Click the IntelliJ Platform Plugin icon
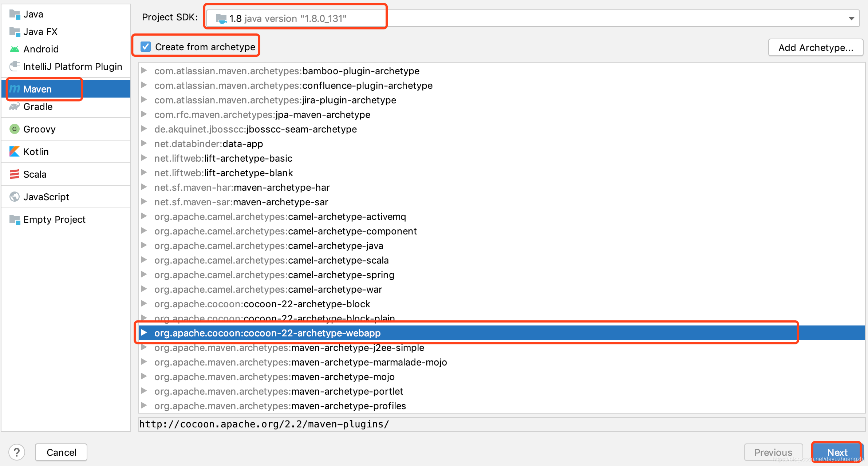 tap(15, 66)
